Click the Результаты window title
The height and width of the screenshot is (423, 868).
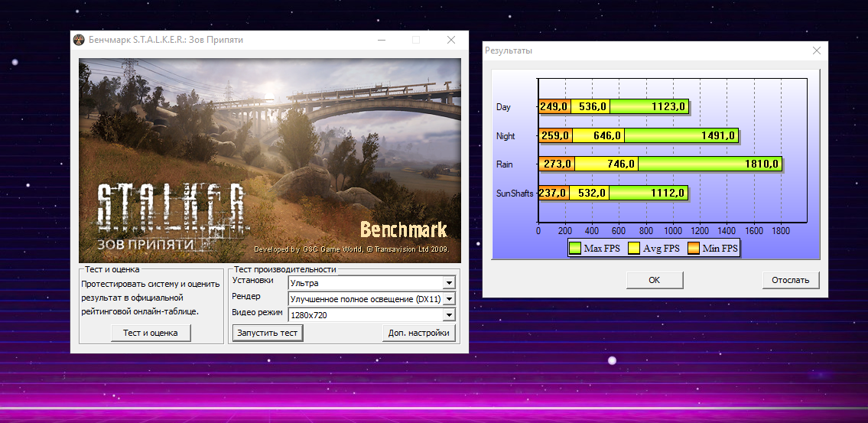[509, 50]
